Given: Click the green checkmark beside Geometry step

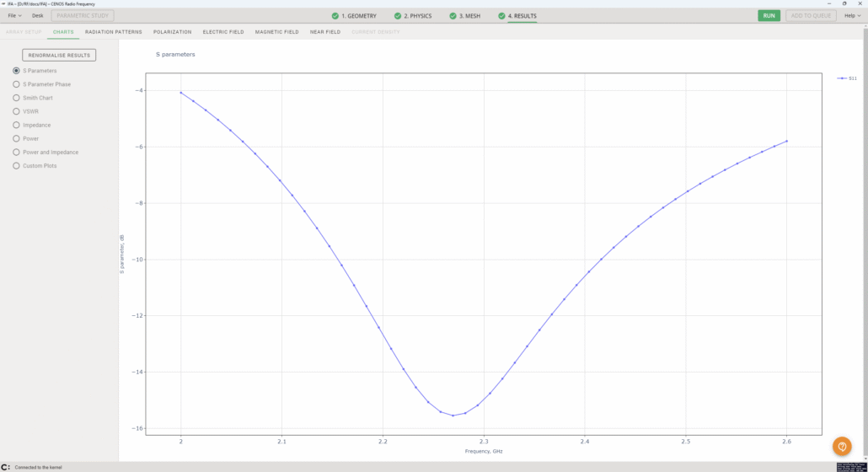Looking at the screenshot, I should pos(335,16).
